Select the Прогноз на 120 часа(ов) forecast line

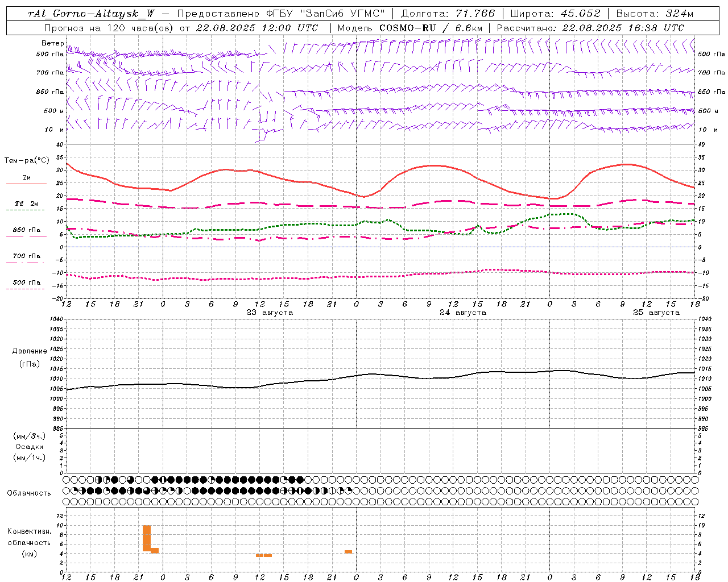pyautogui.click(x=181, y=28)
